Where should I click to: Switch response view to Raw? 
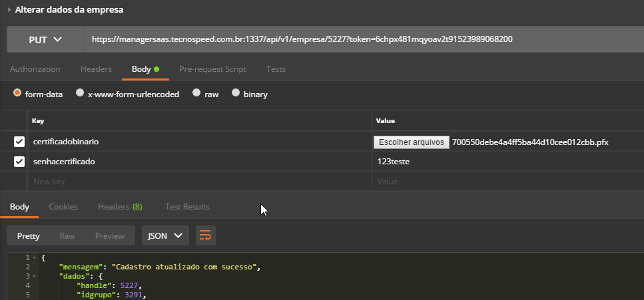point(67,235)
